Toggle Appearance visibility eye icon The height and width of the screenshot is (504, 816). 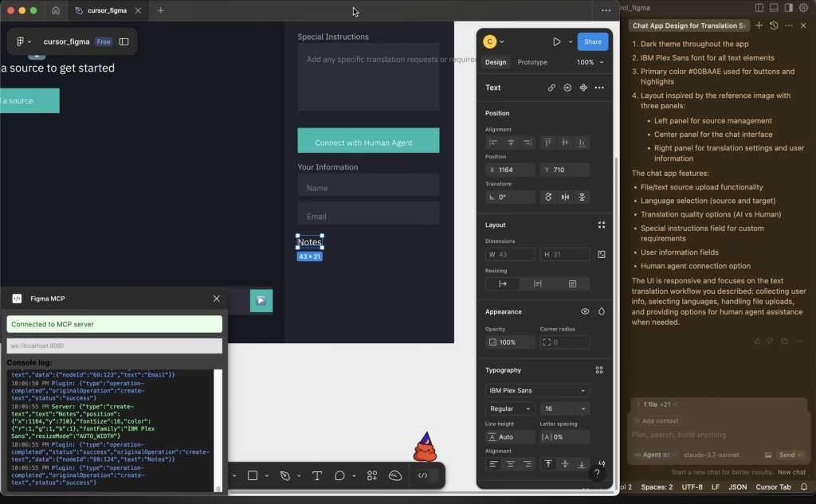click(585, 312)
